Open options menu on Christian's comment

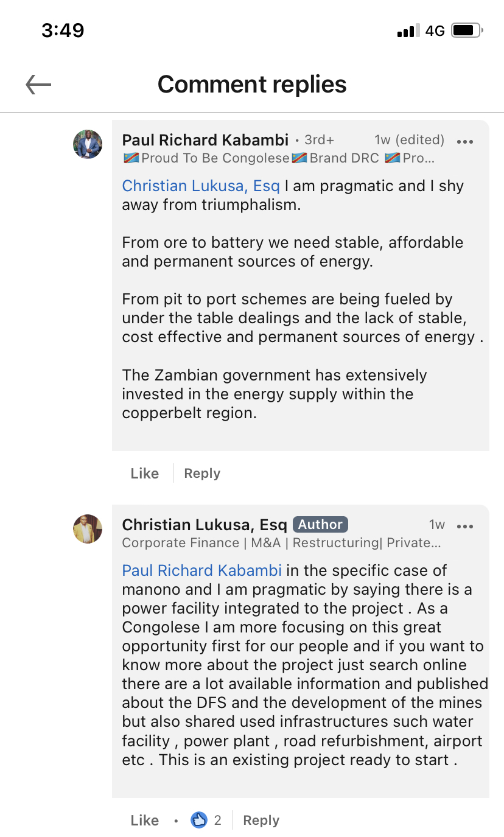pos(464,527)
